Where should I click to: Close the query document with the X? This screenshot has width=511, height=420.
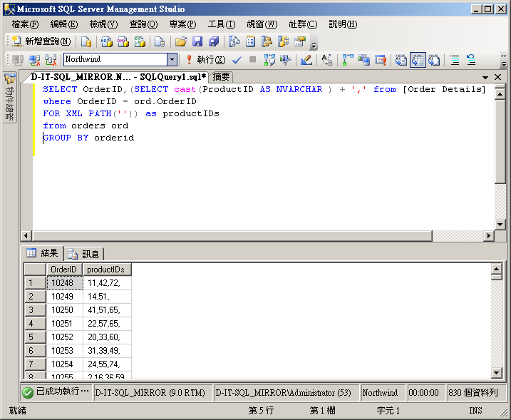click(x=497, y=77)
